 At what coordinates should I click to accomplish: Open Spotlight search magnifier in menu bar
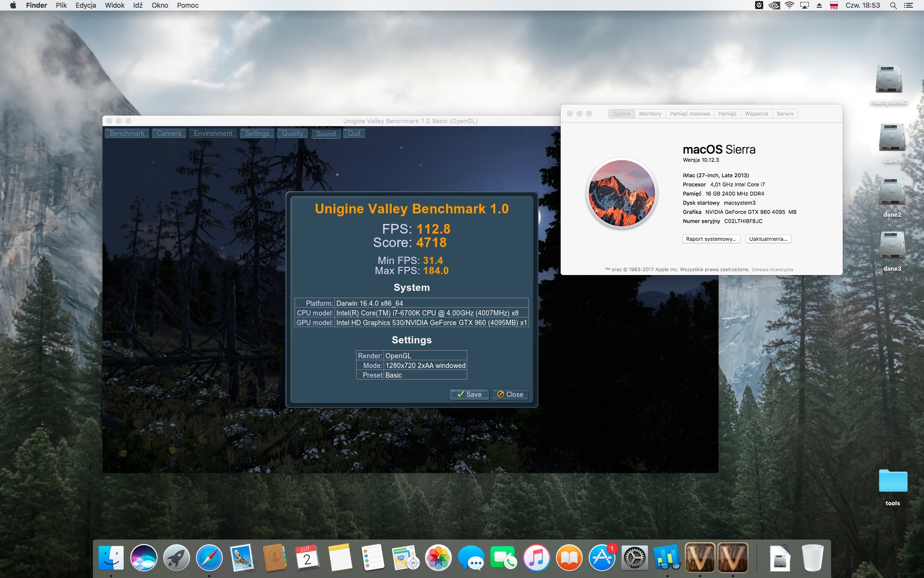point(893,5)
